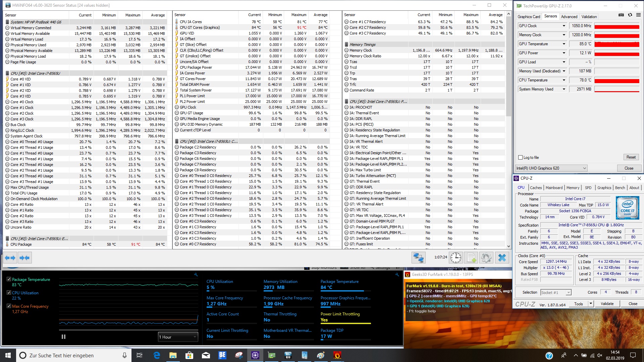Click the blue X close sensors icon
644x362 pixels.
click(x=502, y=257)
